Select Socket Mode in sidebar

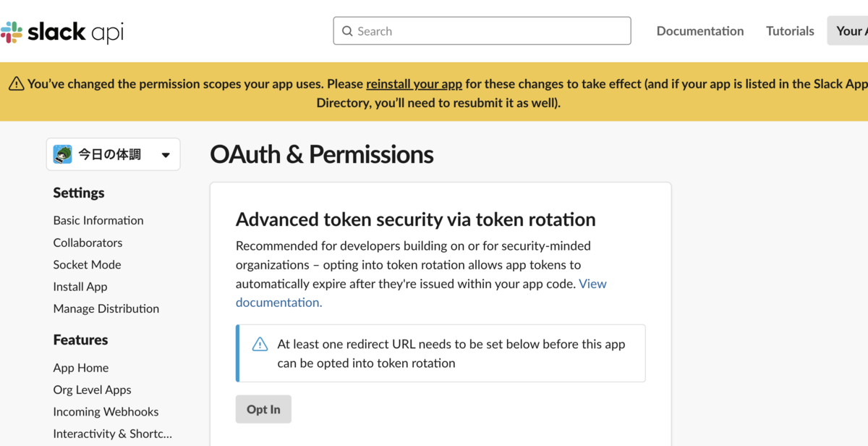[87, 264]
